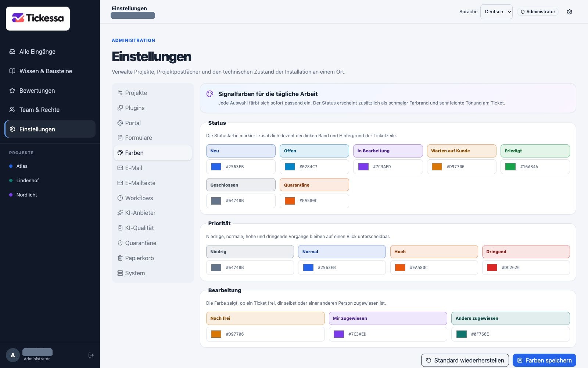The width and height of the screenshot is (588, 368).
Task: Click the clock icon beside Workflows
Action: 120,198
